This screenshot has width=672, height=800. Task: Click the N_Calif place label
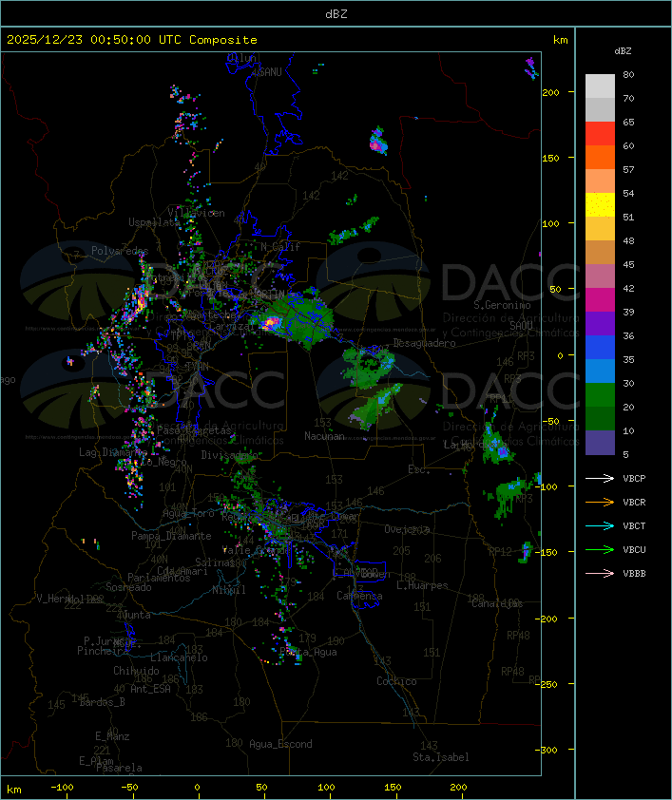tap(280, 247)
